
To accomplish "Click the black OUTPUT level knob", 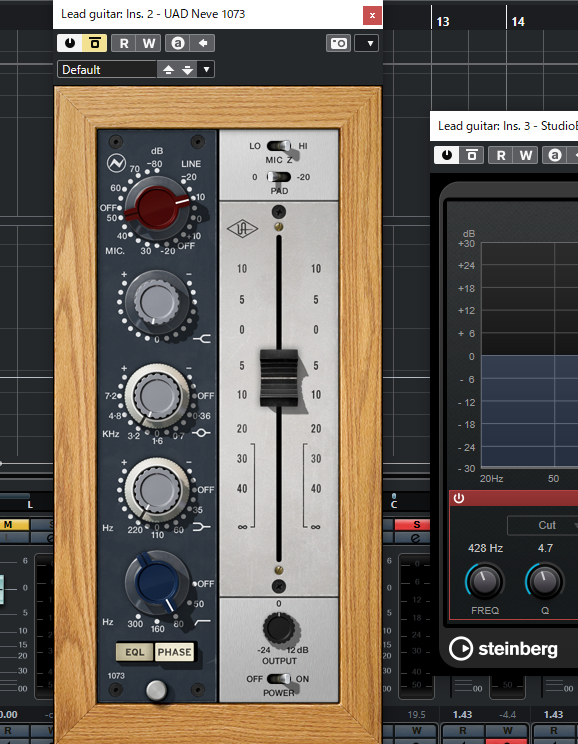I will click(279, 627).
